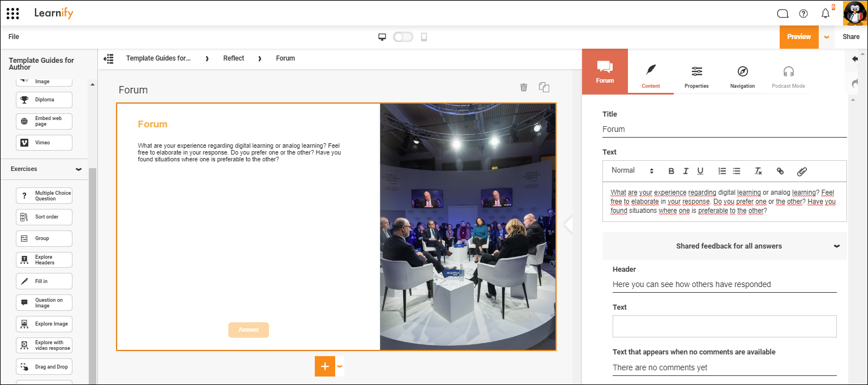Add the Vimeo element
Screen dimensions: 868x385
pos(44,143)
